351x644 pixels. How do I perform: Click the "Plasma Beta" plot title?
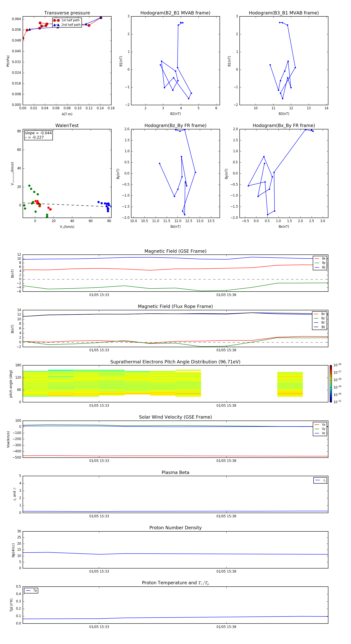[x=175, y=472]
